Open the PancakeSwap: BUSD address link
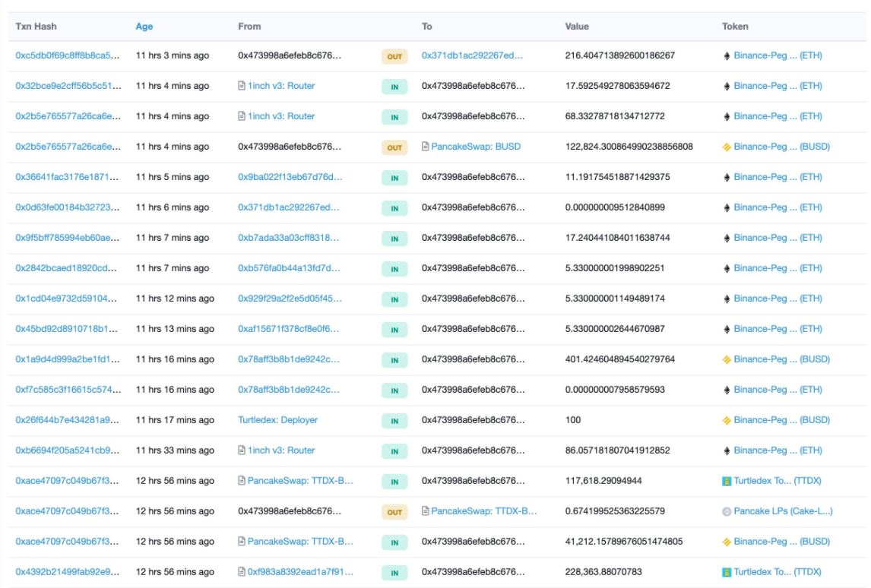The image size is (871, 588). point(476,147)
